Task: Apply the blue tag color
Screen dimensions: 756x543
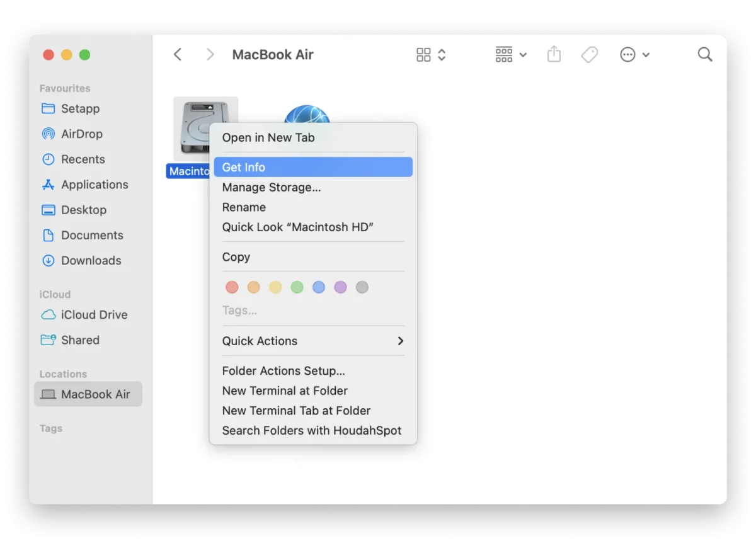Action: pyautogui.click(x=319, y=287)
